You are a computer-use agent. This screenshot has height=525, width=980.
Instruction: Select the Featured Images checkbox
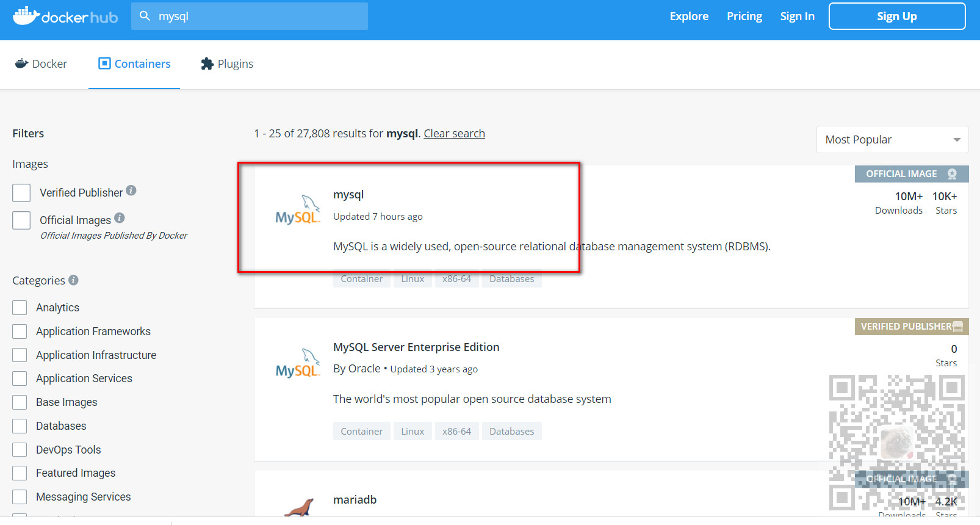[x=20, y=473]
